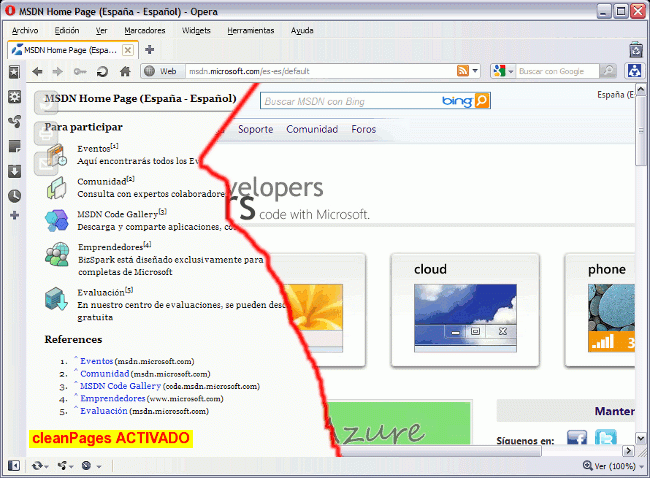
Task: Open the Bookmarks panel star icon
Action: tap(15, 72)
